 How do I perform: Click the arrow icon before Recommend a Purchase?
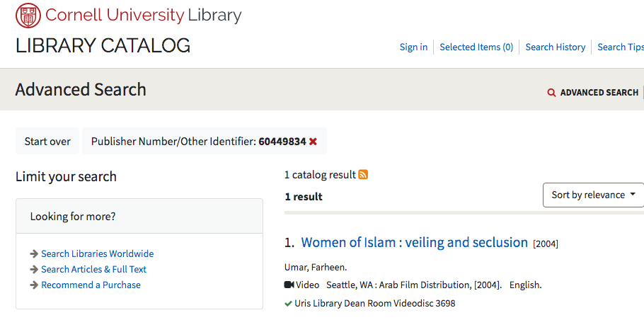[34, 285]
